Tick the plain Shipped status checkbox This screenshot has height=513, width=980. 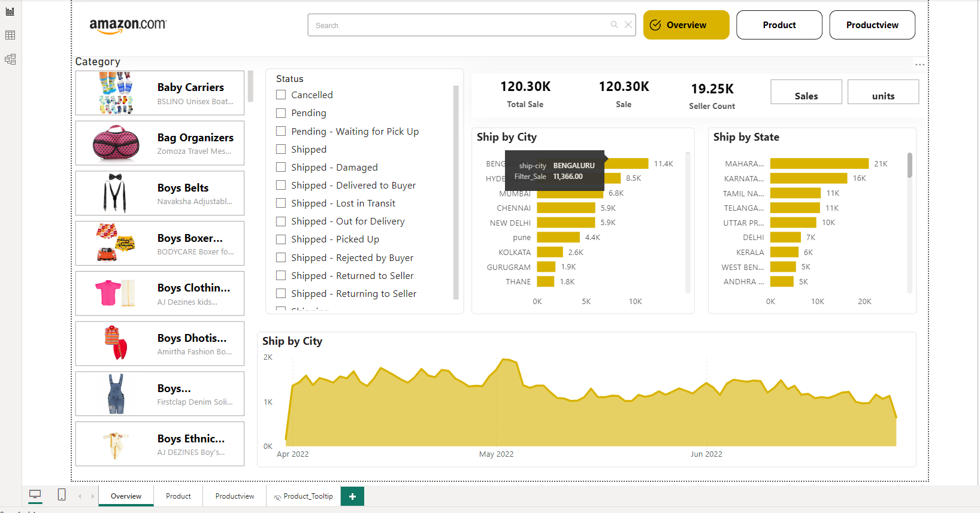pyautogui.click(x=281, y=149)
